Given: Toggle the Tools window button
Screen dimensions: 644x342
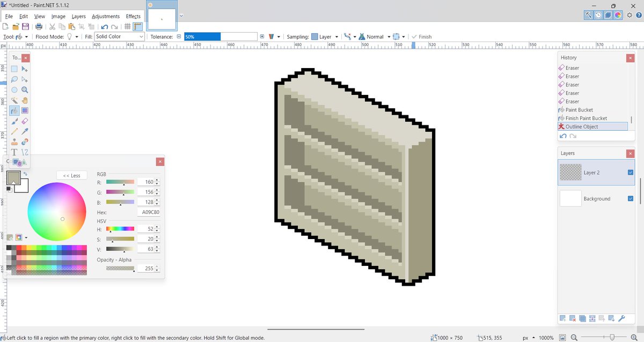Looking at the screenshot, I should tap(589, 16).
